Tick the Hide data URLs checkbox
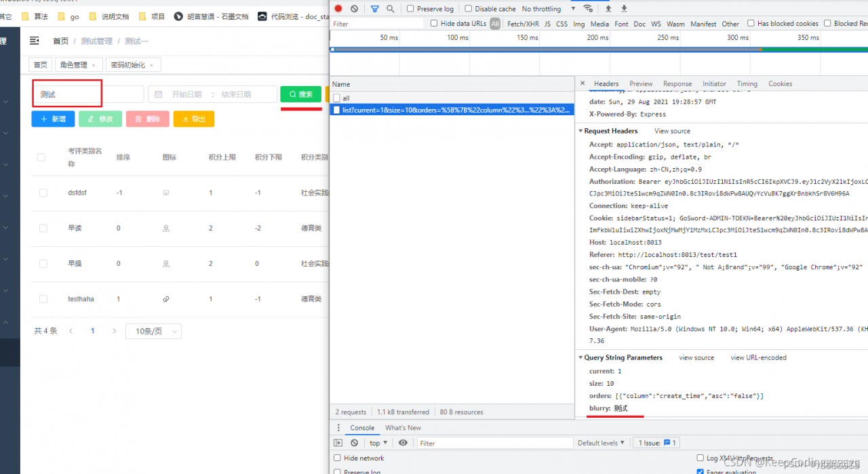Image resolution: width=868 pixels, height=474 pixels. pos(434,24)
